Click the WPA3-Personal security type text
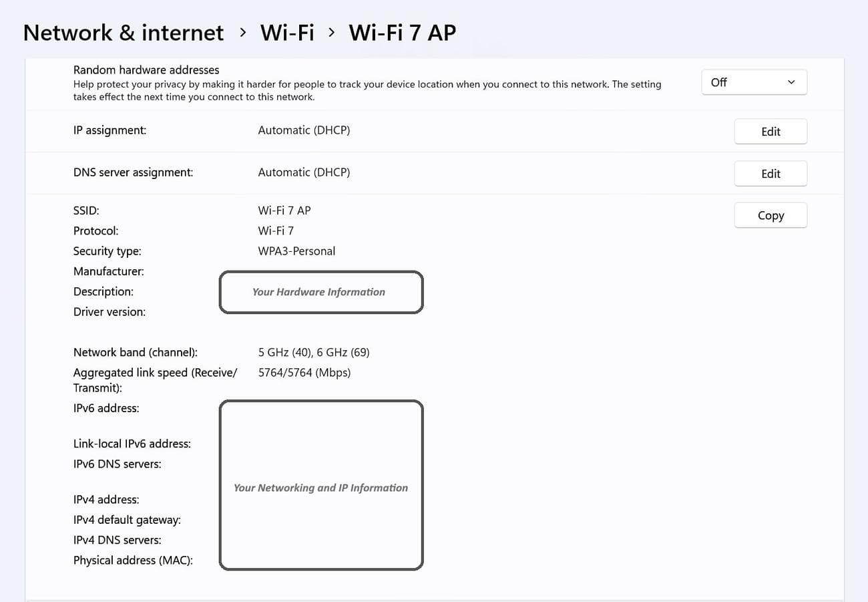Viewport: 868px width, 602px height. tap(296, 251)
